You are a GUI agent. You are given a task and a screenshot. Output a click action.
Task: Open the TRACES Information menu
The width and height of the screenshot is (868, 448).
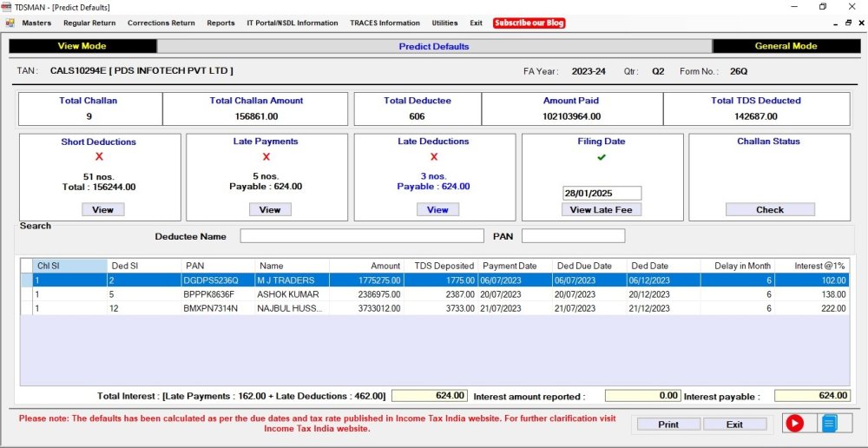click(385, 23)
